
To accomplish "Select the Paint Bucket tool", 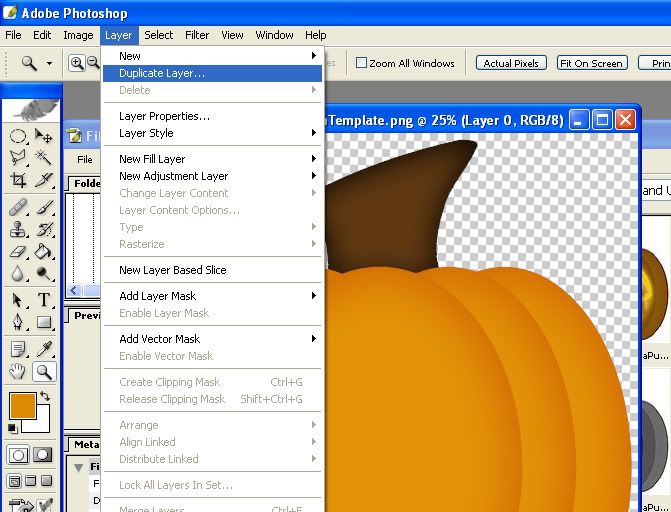I will pyautogui.click(x=44, y=251).
